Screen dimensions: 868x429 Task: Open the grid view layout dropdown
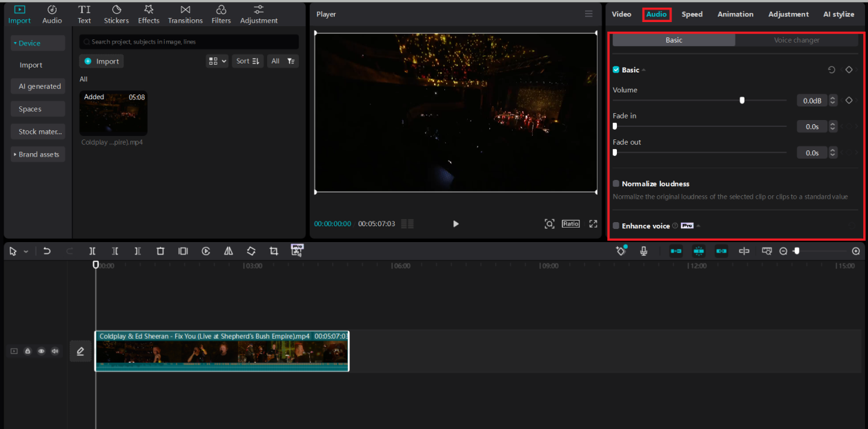[217, 61]
